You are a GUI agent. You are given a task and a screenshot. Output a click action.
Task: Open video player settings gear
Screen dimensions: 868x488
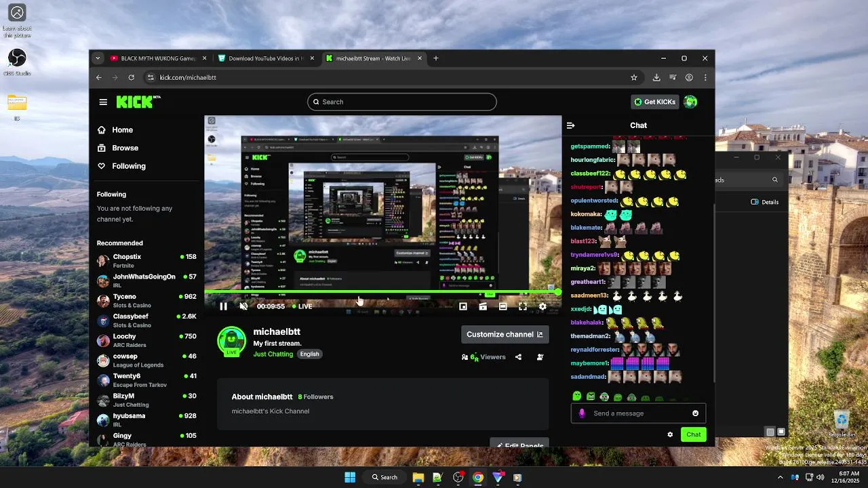pyautogui.click(x=542, y=306)
